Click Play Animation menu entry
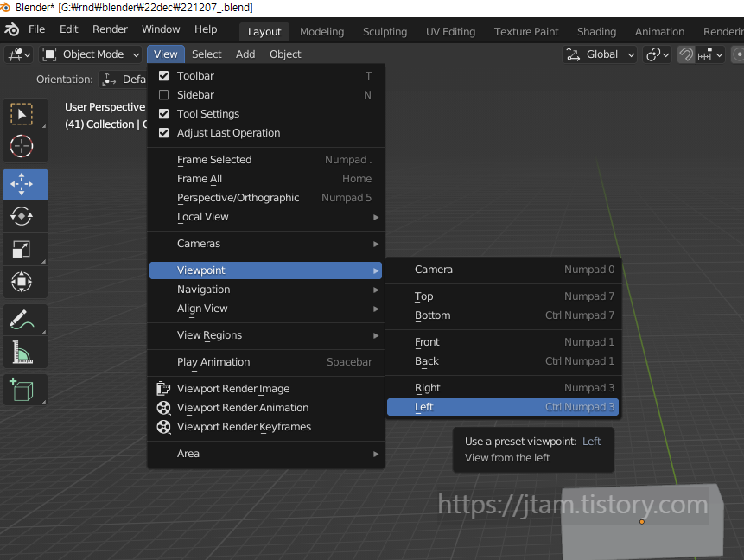The image size is (744, 560). pyautogui.click(x=266, y=362)
